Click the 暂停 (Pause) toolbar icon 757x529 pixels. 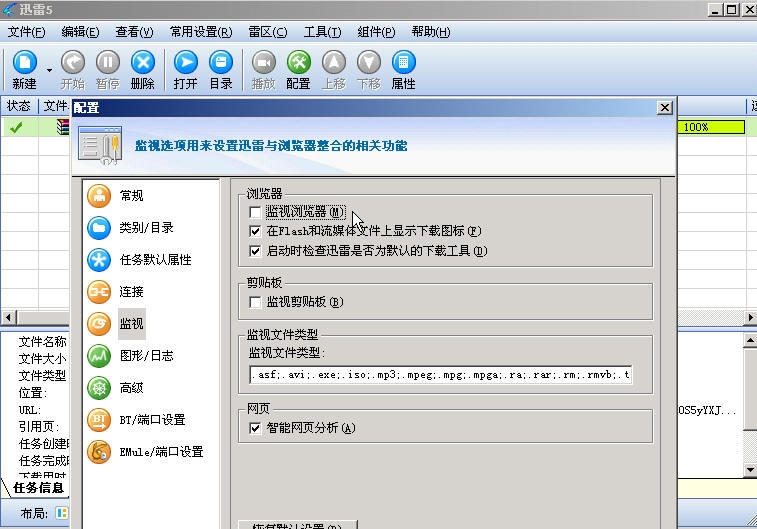tap(108, 63)
